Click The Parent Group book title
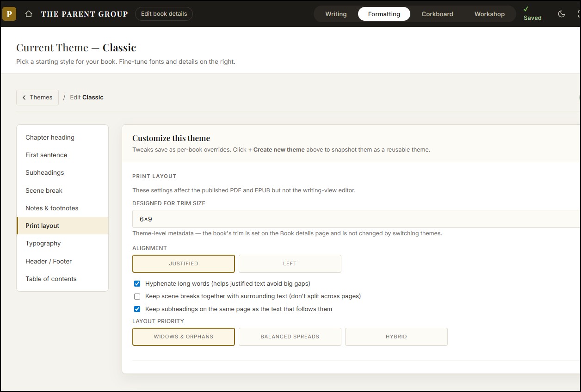Viewport: 581px width, 392px height. tap(84, 14)
